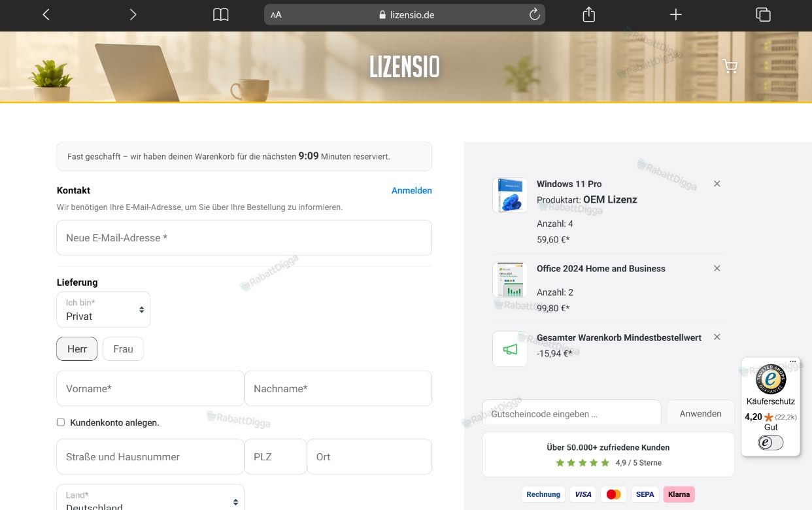
Task: Open the Land Deutschland dropdown
Action: pos(150,498)
